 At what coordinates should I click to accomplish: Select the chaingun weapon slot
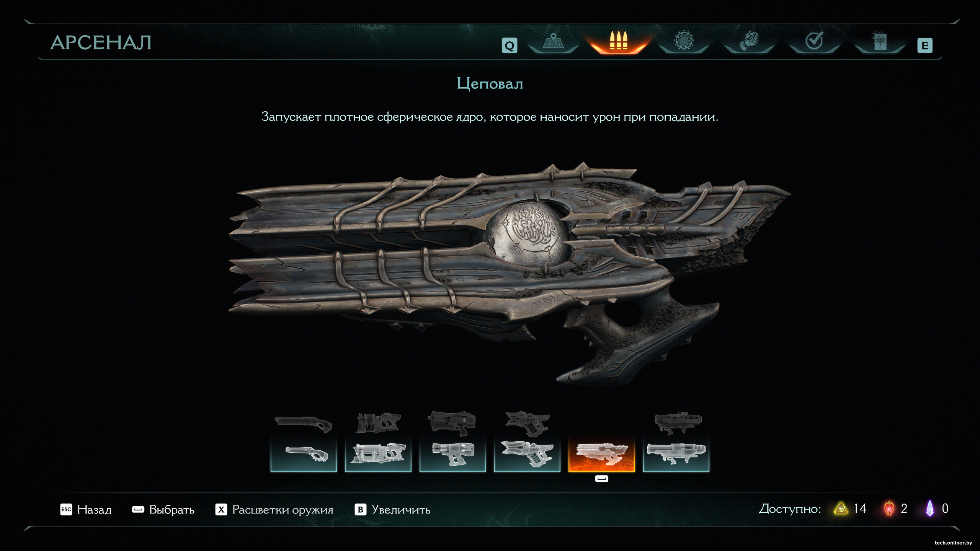pyautogui.click(x=676, y=454)
